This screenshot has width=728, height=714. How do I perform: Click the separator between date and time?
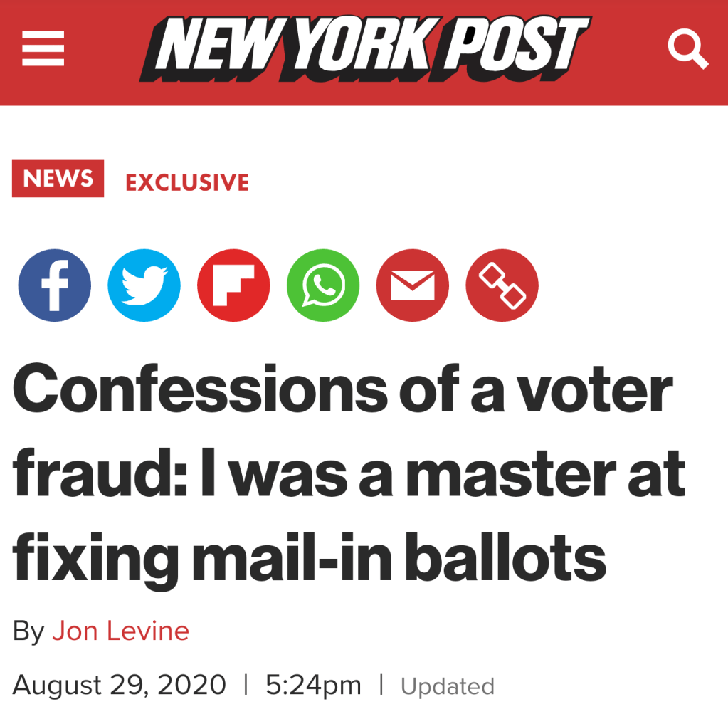(246, 686)
